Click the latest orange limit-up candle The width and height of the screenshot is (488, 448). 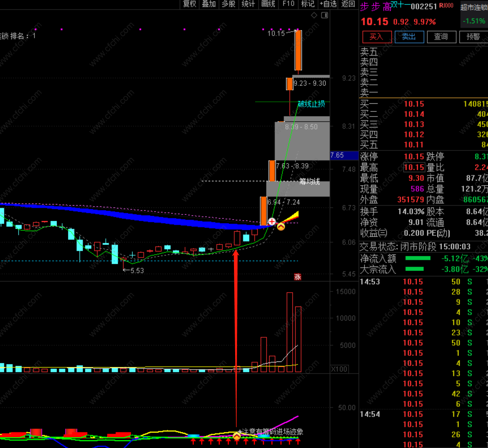click(x=298, y=50)
